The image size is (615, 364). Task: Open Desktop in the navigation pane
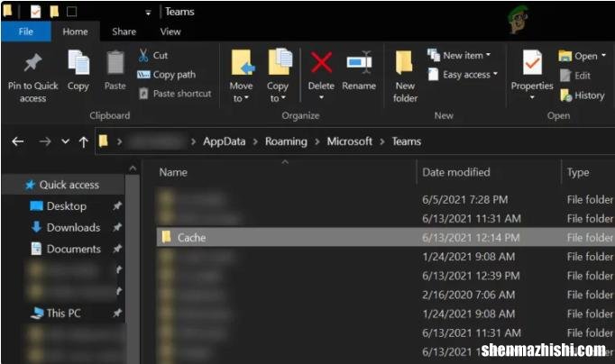(59, 206)
